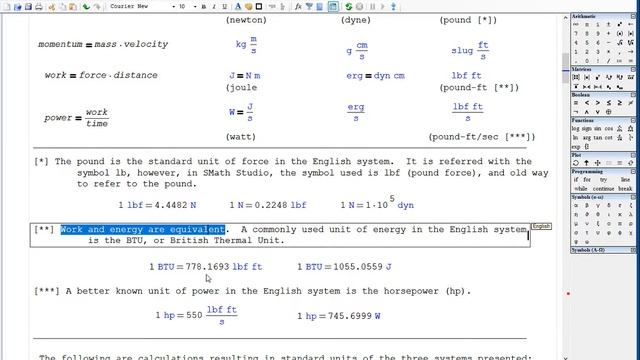
Task: Insert XOR circled-plus Boolean operator
Action: click(x=609, y=112)
